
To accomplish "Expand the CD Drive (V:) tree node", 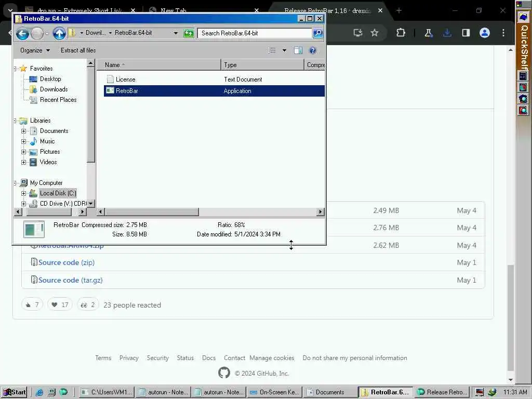I will click(23, 204).
